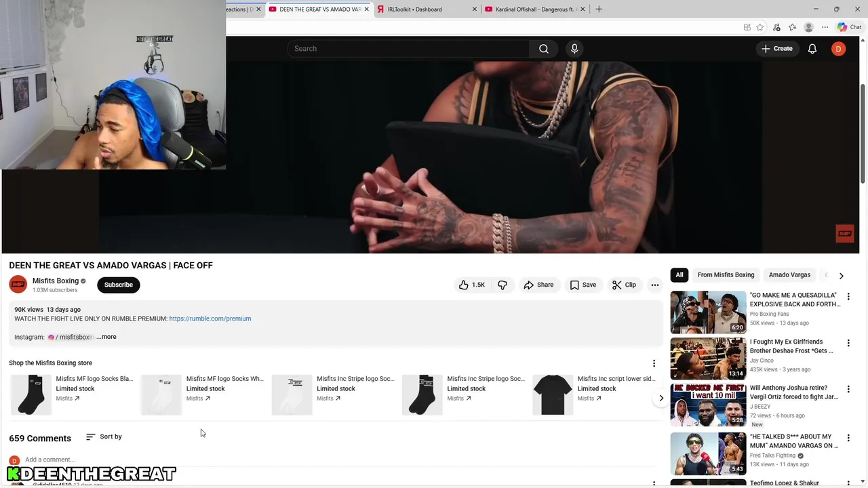Click the Edge apps/extensions icon in address bar
This screenshot has height=488, width=868.
(747, 27)
